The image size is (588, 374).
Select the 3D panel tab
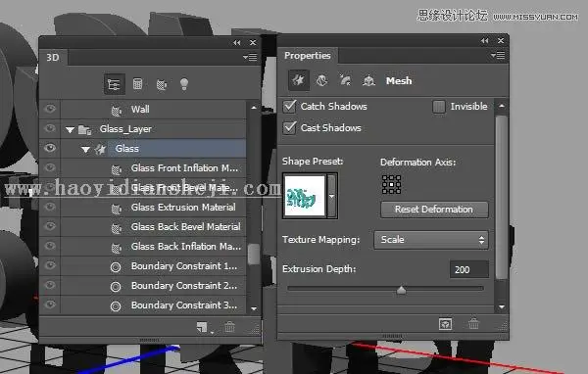53,58
